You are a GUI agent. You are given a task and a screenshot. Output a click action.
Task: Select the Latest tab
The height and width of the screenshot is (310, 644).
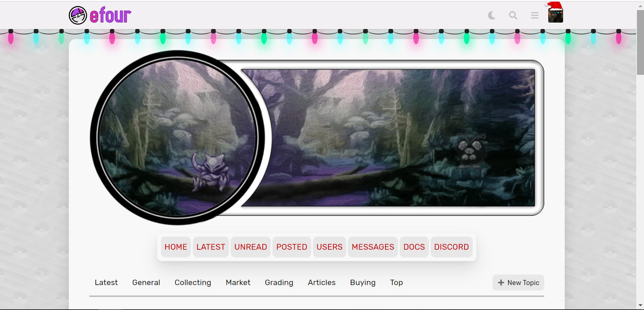point(106,282)
